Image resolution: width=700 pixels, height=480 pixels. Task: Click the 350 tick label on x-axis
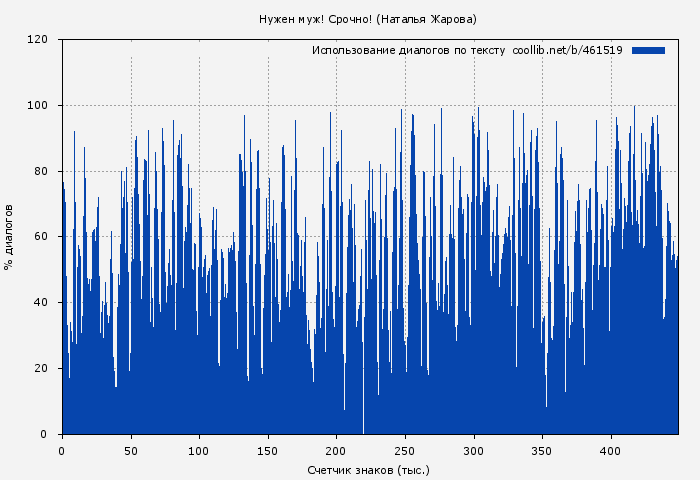pos(542,450)
